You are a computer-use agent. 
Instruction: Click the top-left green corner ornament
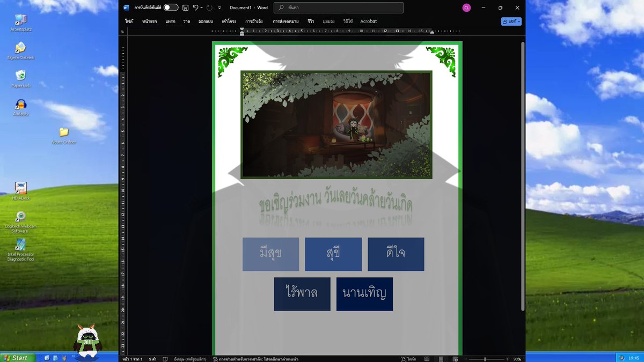[232, 61]
